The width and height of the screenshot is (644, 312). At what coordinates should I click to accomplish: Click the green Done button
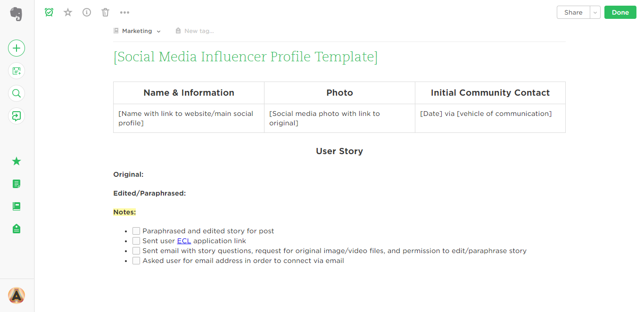[x=620, y=13]
